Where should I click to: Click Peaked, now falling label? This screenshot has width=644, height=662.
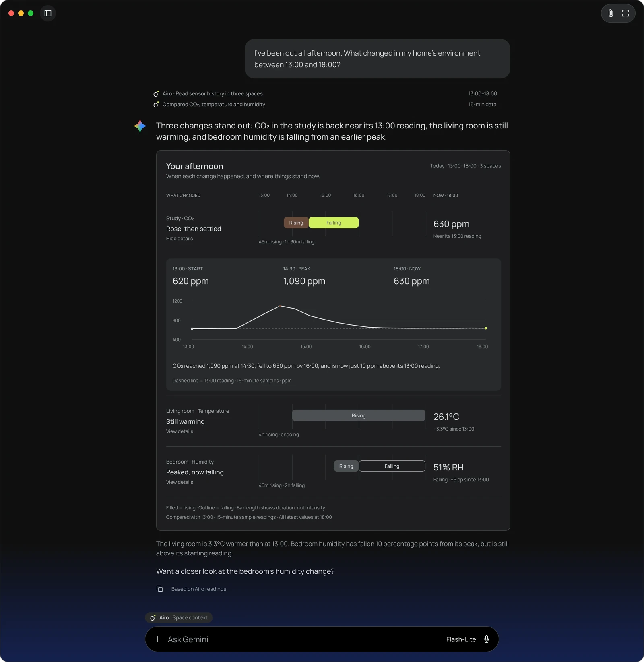195,472
